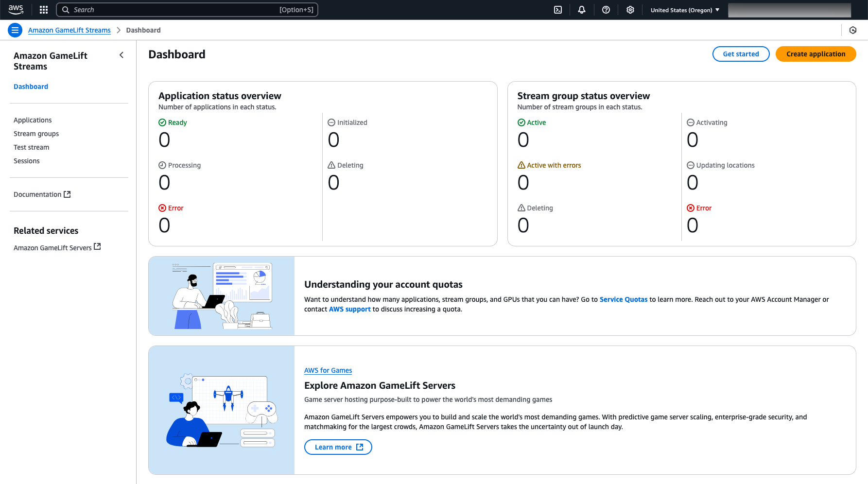
Task: Click the Active with errors warning icon
Action: pos(521,165)
